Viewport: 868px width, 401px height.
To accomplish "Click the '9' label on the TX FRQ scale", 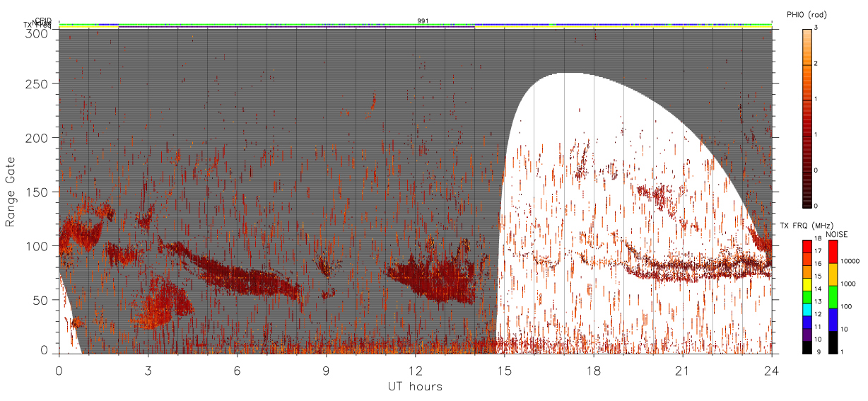I will (819, 351).
